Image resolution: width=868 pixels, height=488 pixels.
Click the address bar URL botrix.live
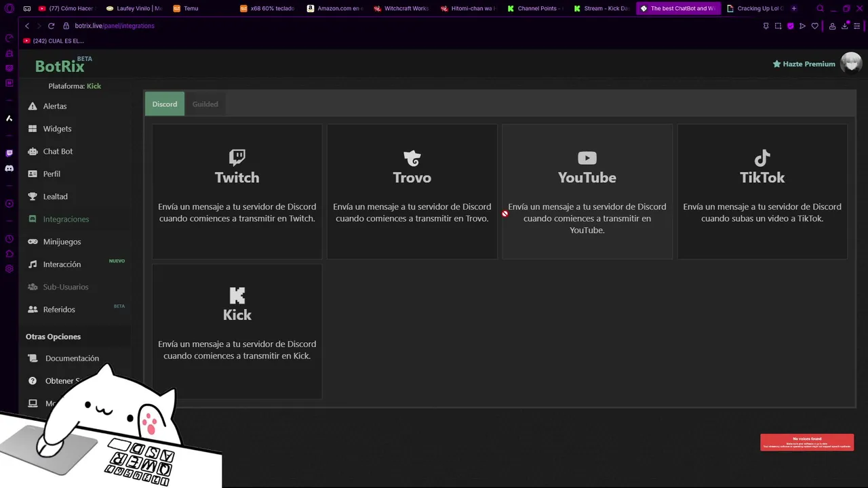pyautogui.click(x=115, y=26)
